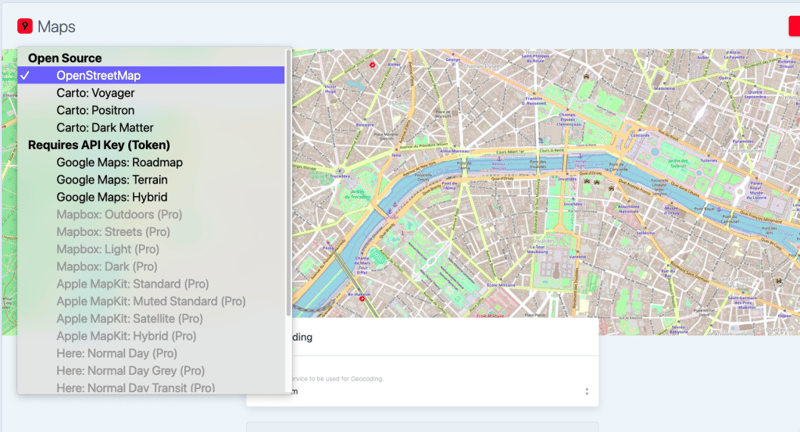Screen dimensions: 800x432
Task: Select Google Maps: Roadmap
Action: [119, 162]
